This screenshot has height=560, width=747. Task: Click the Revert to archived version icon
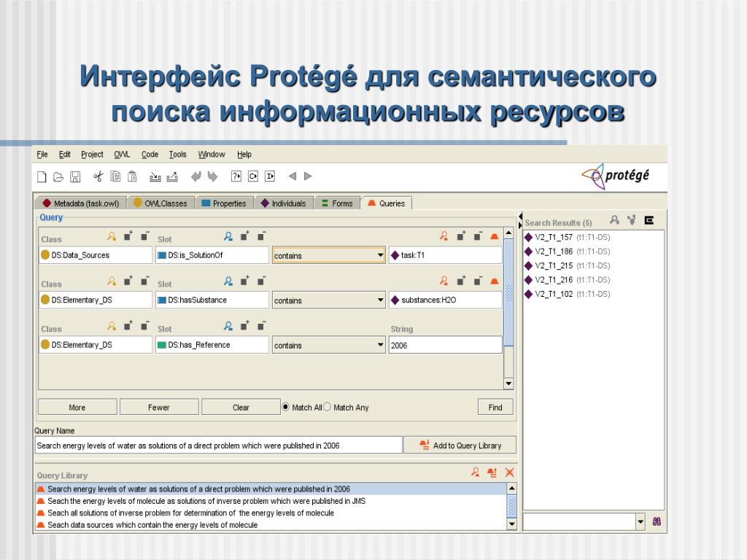coord(172,176)
